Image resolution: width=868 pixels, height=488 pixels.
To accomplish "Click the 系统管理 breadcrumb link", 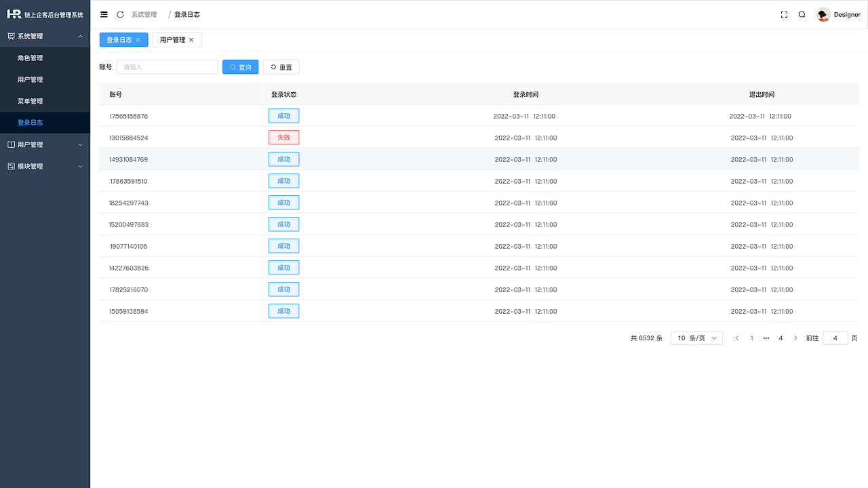I will [144, 14].
